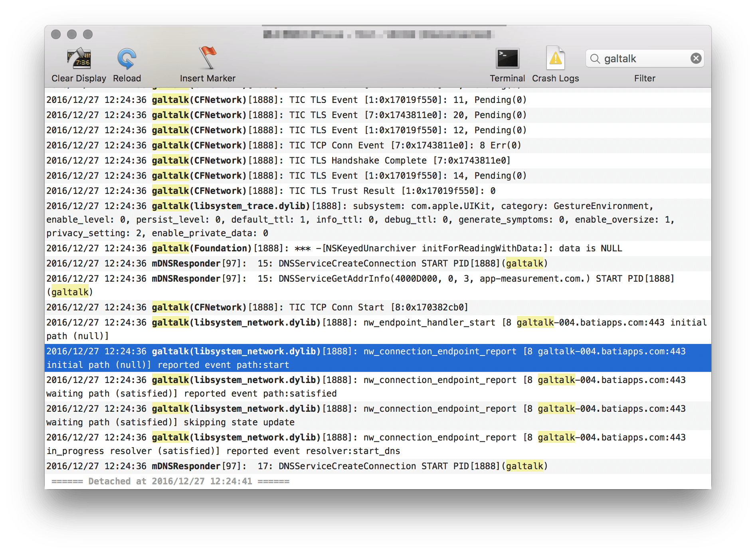Select the TCP Conn Event 8 Err(0) row

click(378, 146)
